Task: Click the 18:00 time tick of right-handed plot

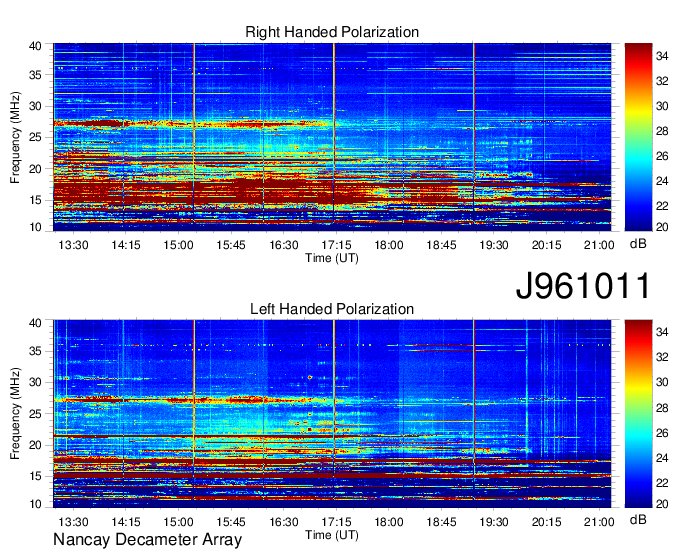Action: (x=389, y=245)
